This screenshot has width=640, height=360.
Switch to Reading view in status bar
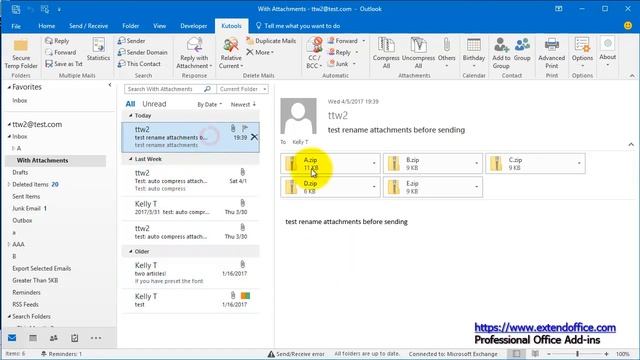point(535,354)
